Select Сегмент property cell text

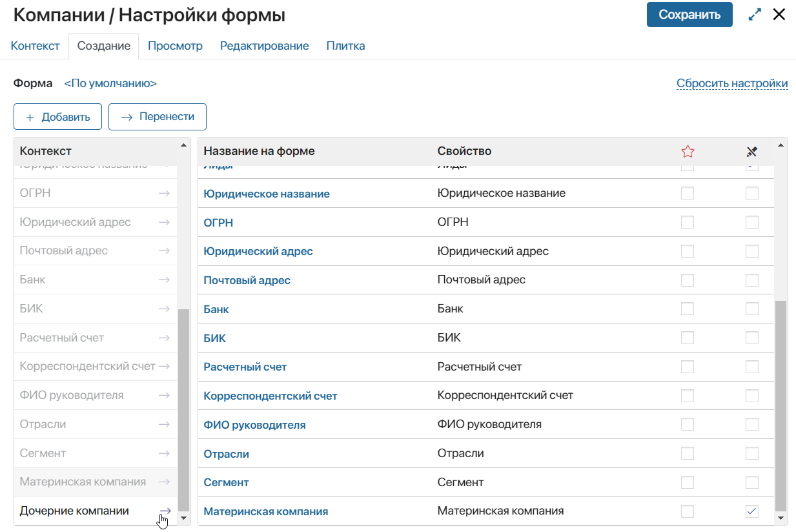[x=460, y=482]
